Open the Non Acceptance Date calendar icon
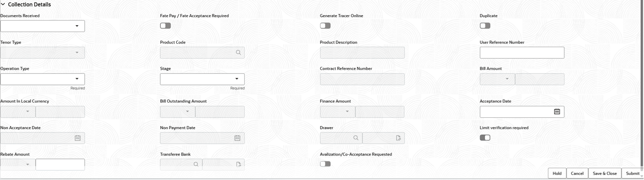 (78, 138)
